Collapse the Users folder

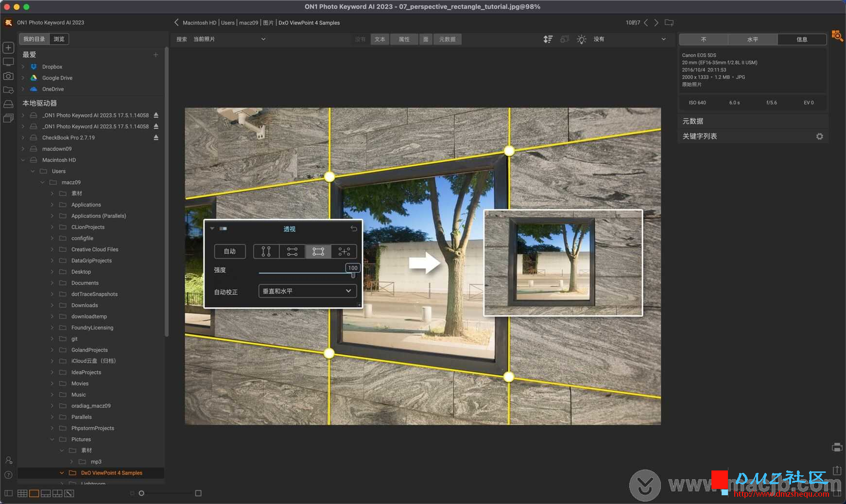coord(33,171)
